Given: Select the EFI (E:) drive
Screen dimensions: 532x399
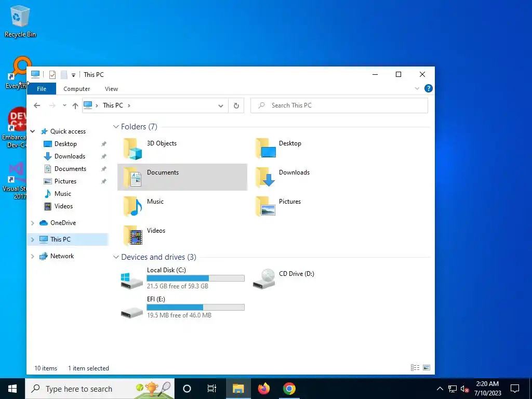Looking at the screenshot, I should tap(182, 308).
